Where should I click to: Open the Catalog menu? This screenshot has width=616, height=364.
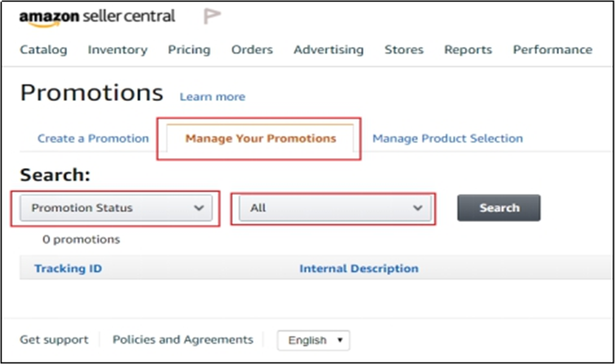point(43,50)
